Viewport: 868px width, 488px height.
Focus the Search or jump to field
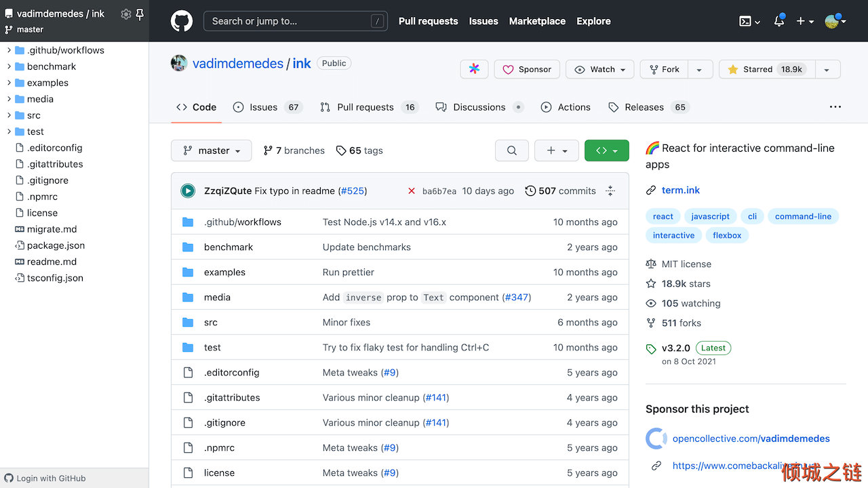pos(296,21)
